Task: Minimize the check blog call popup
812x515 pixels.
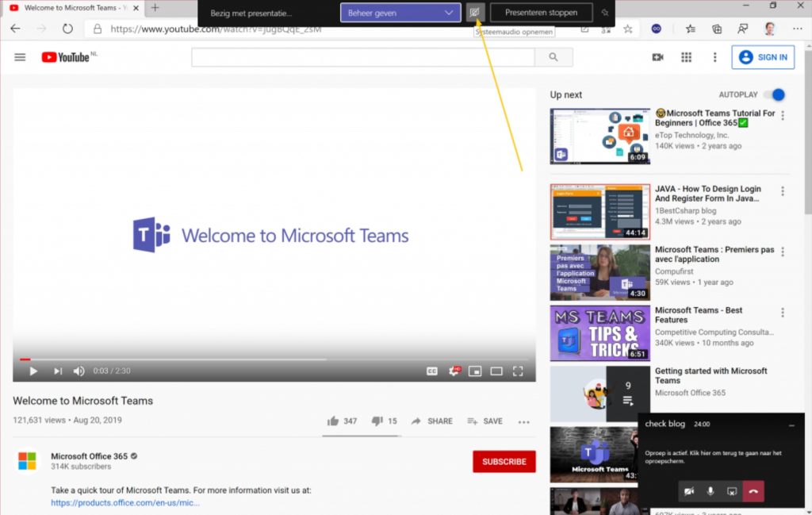Action: click(x=791, y=425)
